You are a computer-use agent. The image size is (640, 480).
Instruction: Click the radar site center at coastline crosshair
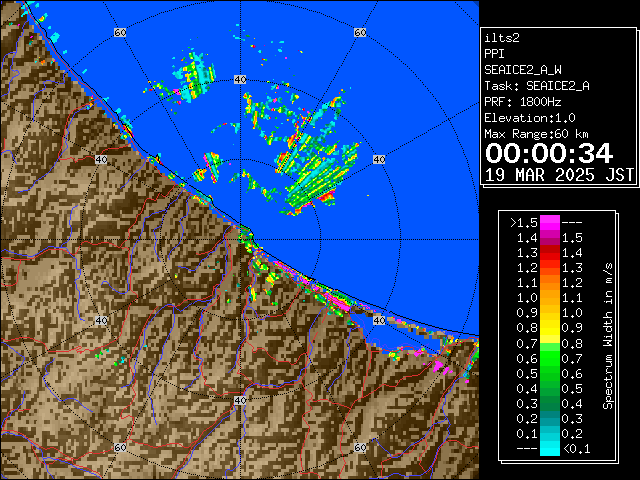pyautogui.click(x=240, y=240)
